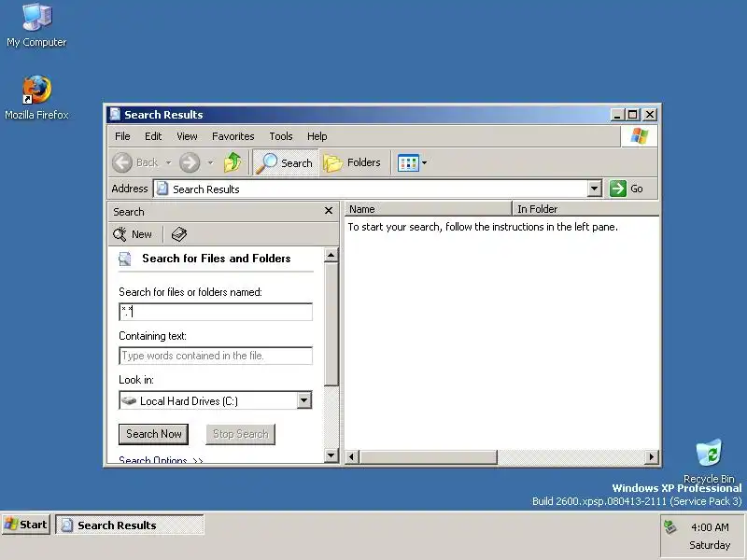Click the Forward arrow toolbar icon

pos(190,162)
